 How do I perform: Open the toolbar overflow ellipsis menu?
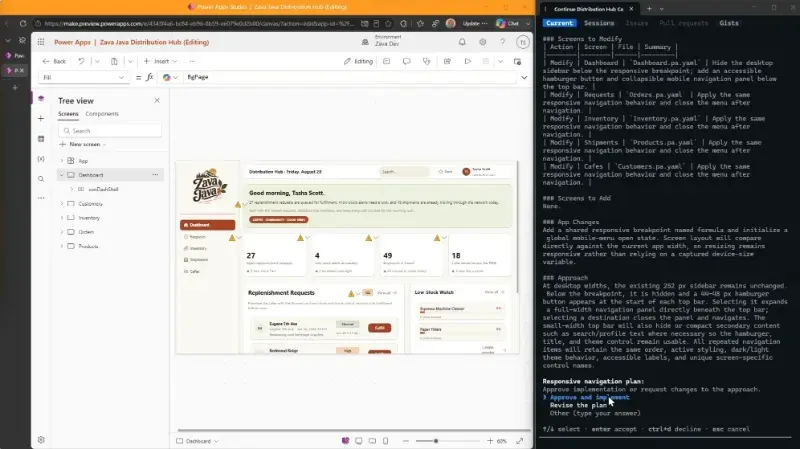[x=192, y=61]
